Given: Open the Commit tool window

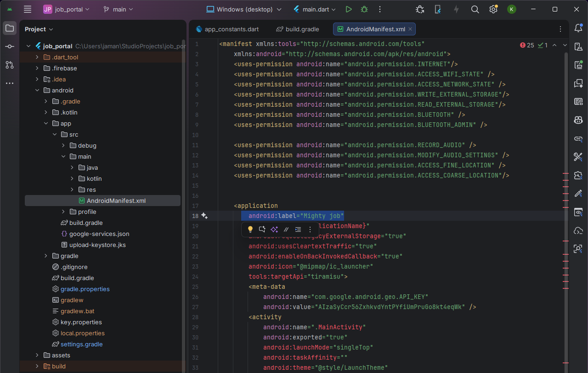Looking at the screenshot, I should click(x=9, y=47).
